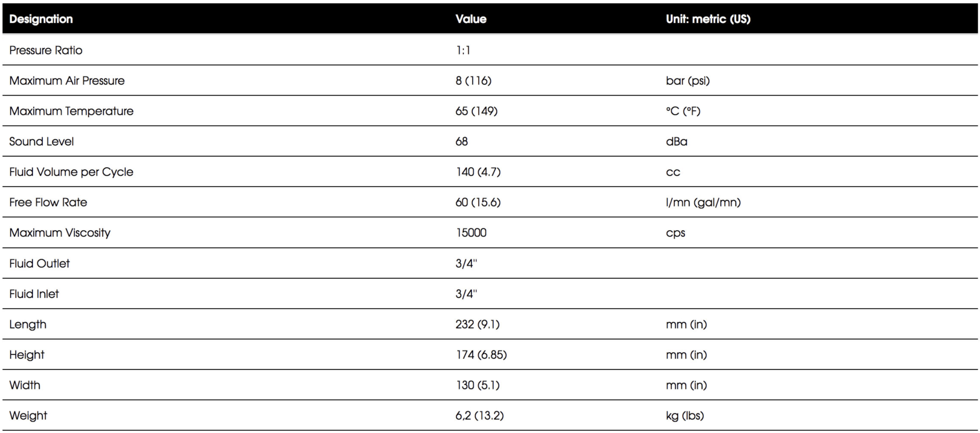Viewport: 980px width, 433px height.
Task: Select the Maximum Air Pressure label
Action: pos(67,80)
